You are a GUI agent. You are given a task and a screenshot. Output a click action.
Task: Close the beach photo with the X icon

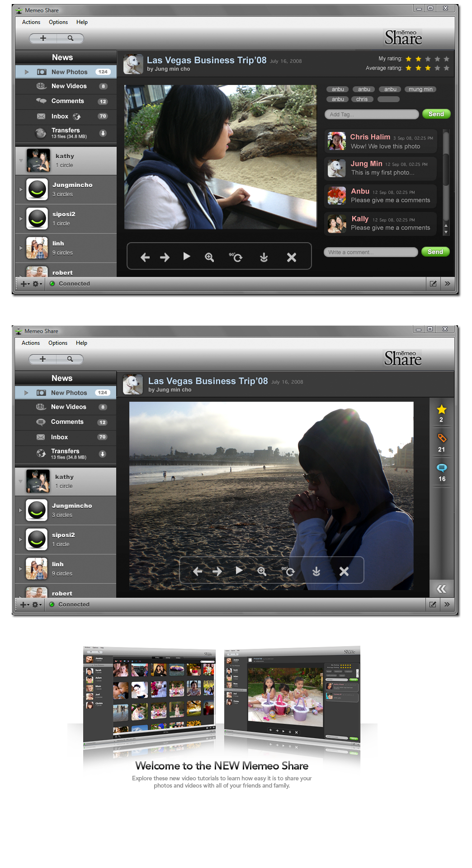pos(344,572)
